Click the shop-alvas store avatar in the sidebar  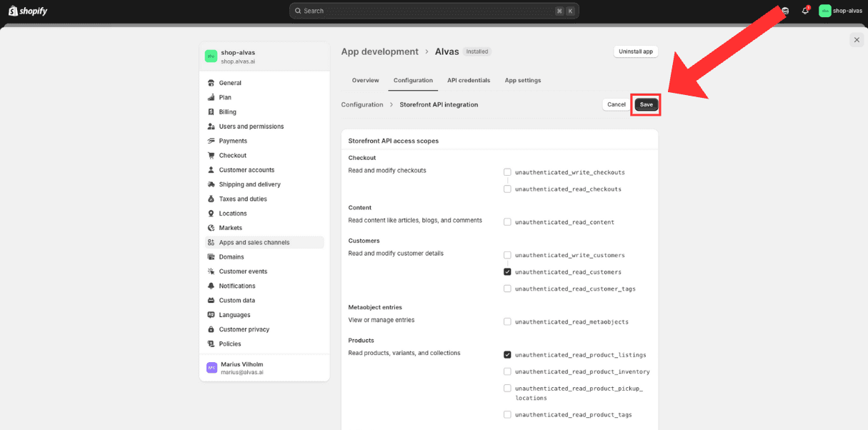coord(211,56)
